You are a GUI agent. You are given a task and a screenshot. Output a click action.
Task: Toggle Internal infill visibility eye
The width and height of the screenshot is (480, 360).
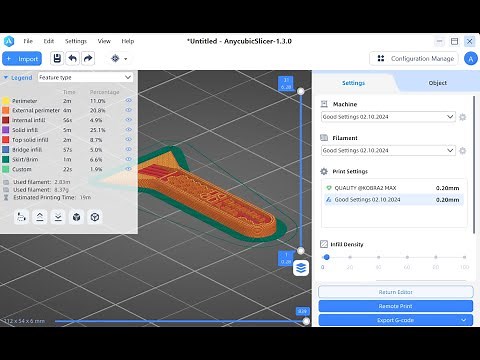129,120
